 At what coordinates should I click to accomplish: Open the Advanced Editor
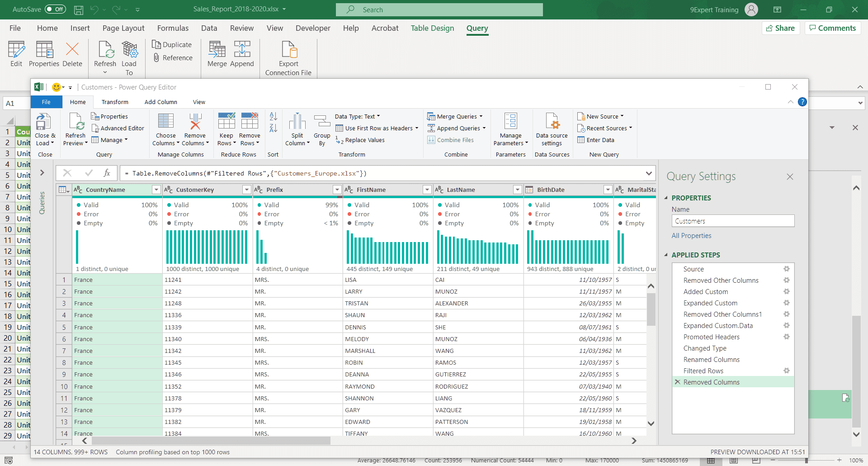click(x=118, y=128)
